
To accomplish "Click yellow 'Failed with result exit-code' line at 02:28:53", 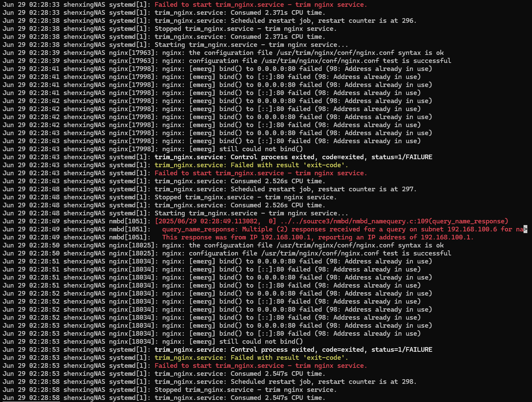I will (175, 358).
